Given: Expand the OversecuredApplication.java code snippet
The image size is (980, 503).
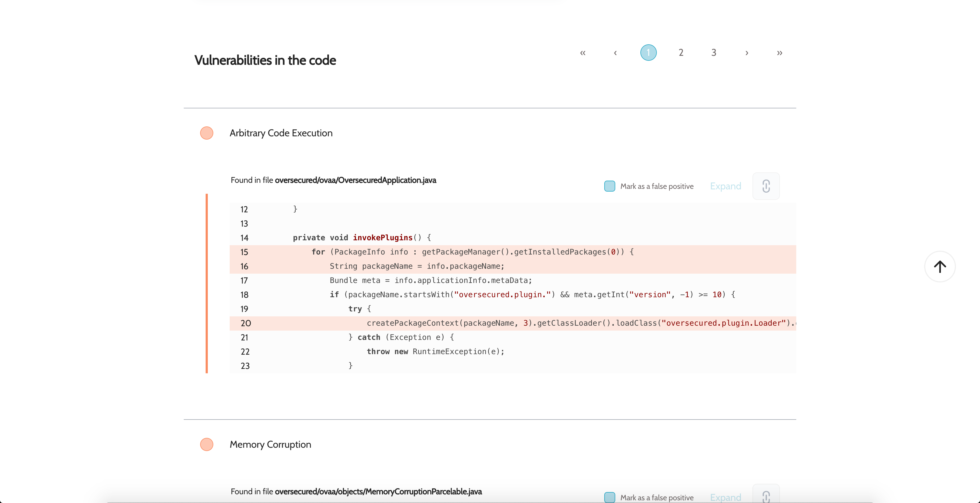Looking at the screenshot, I should pyautogui.click(x=725, y=186).
